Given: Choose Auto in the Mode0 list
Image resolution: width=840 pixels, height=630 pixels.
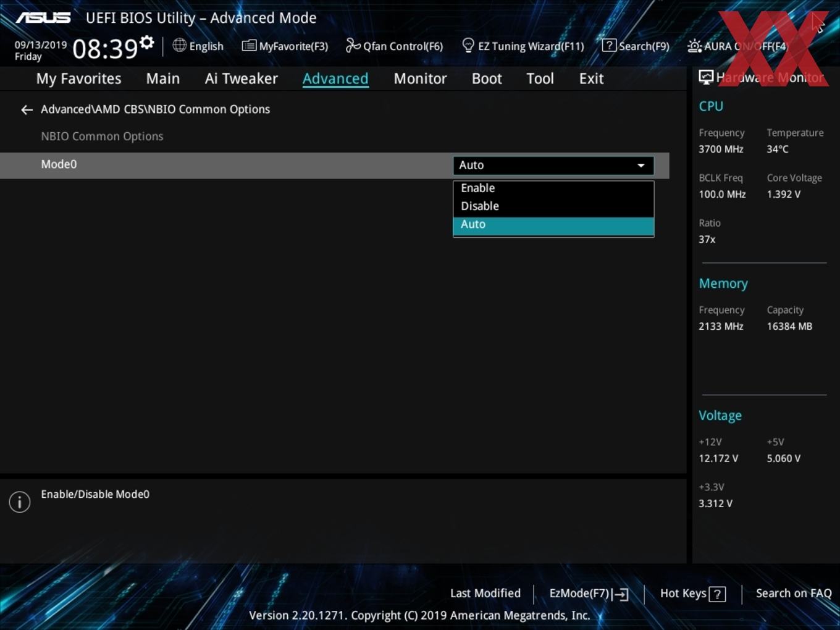Looking at the screenshot, I should (x=553, y=225).
